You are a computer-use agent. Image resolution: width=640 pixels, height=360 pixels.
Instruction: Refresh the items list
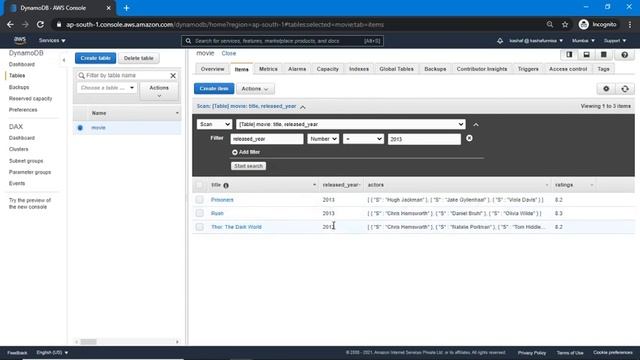pyautogui.click(x=625, y=89)
